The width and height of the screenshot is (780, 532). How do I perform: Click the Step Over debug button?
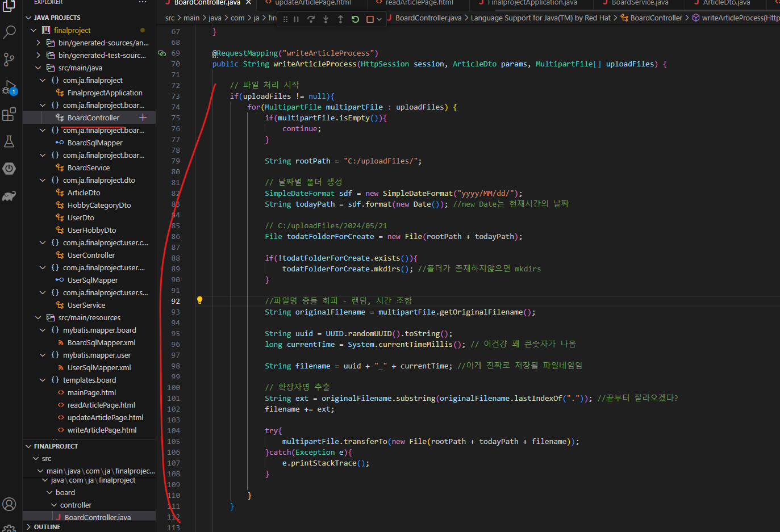[x=311, y=19]
